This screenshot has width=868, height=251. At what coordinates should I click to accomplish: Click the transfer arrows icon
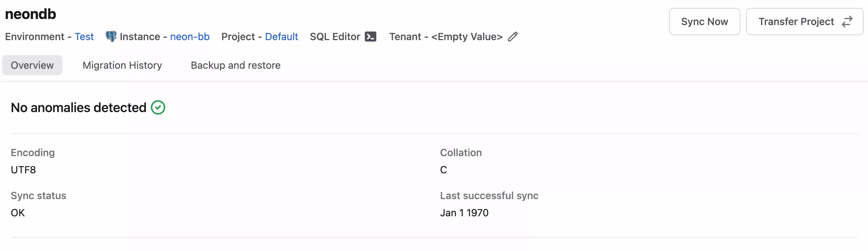click(847, 21)
